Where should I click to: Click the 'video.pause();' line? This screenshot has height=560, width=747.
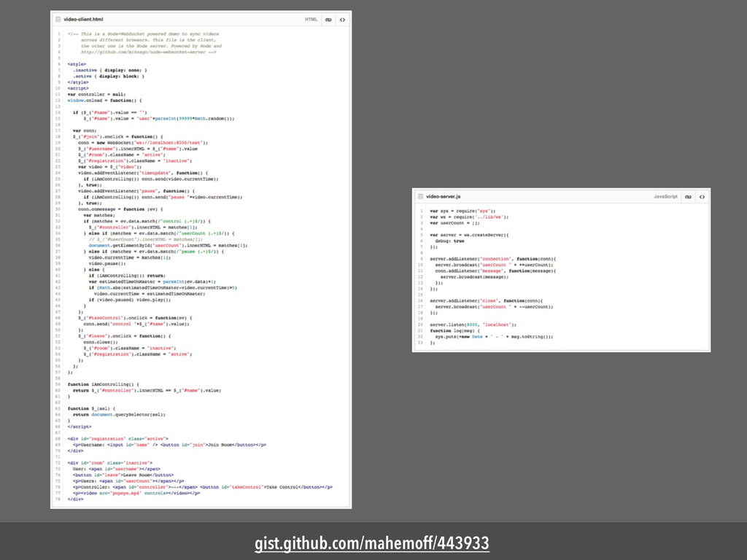click(x=107, y=263)
